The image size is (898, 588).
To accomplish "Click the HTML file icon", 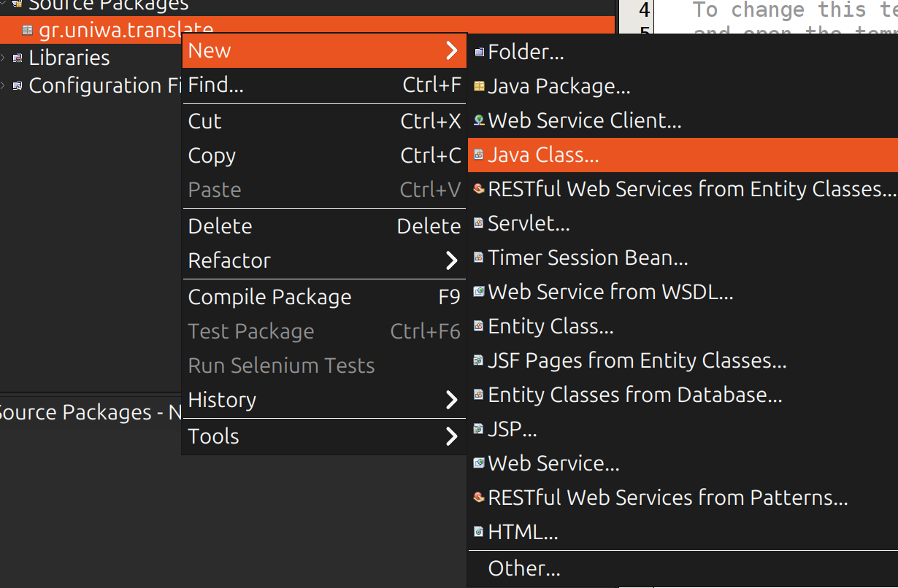I will (x=479, y=532).
